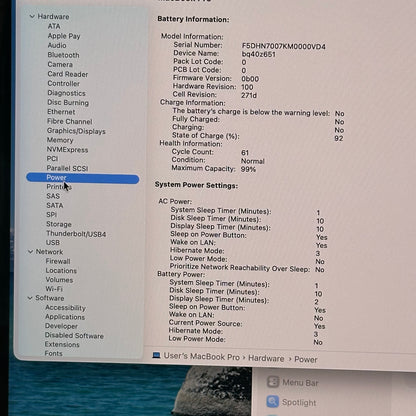
Task: Open the Applications entry
Action: pos(65,317)
